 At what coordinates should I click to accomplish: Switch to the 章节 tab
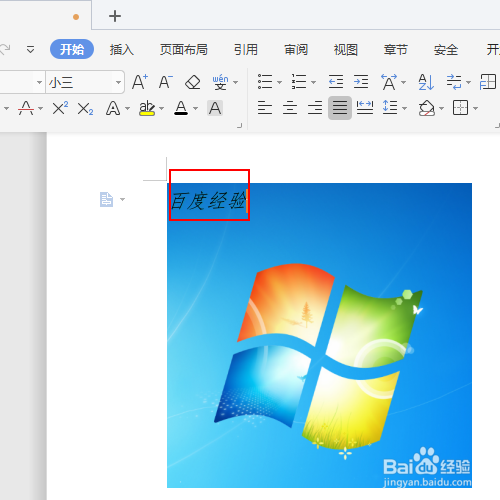pyautogui.click(x=396, y=50)
